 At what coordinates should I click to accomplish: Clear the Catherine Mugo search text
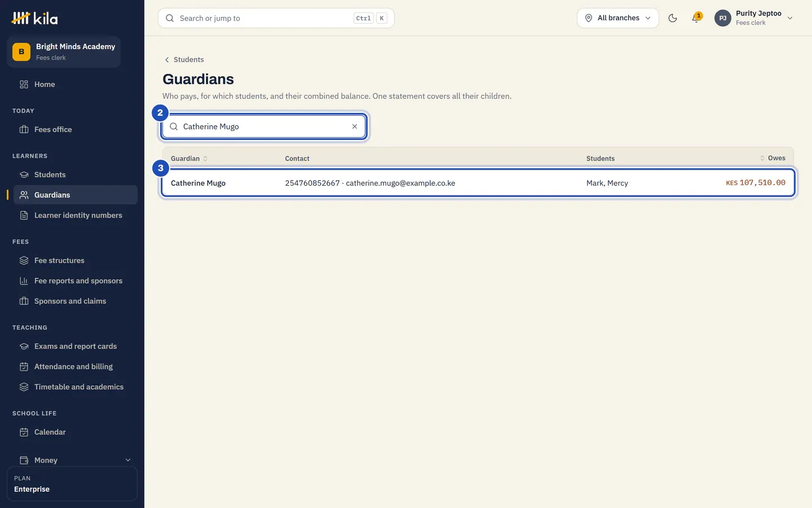(355, 126)
